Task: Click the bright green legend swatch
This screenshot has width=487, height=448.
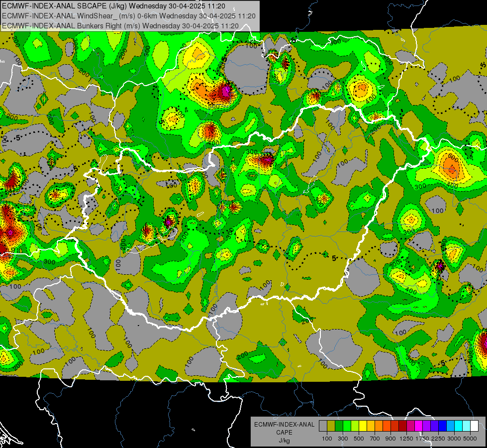Action: [347, 426]
